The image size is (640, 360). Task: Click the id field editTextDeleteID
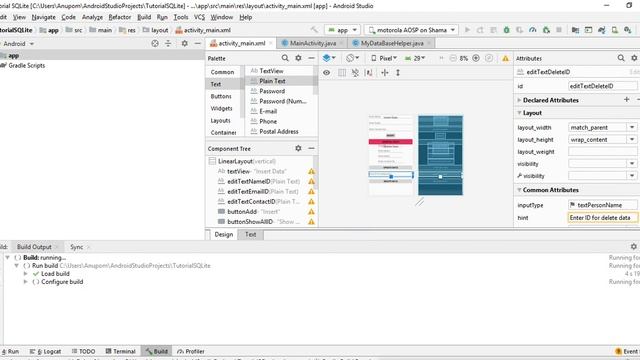tap(602, 86)
